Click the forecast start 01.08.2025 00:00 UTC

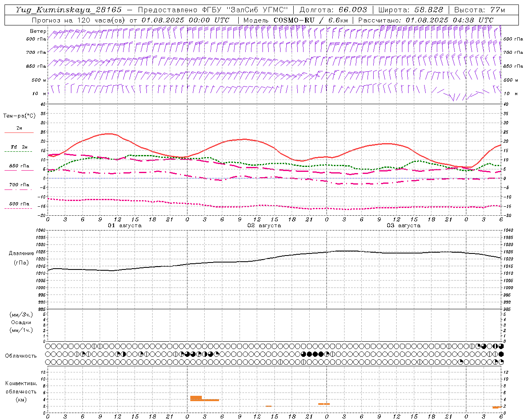pyautogui.click(x=185, y=20)
